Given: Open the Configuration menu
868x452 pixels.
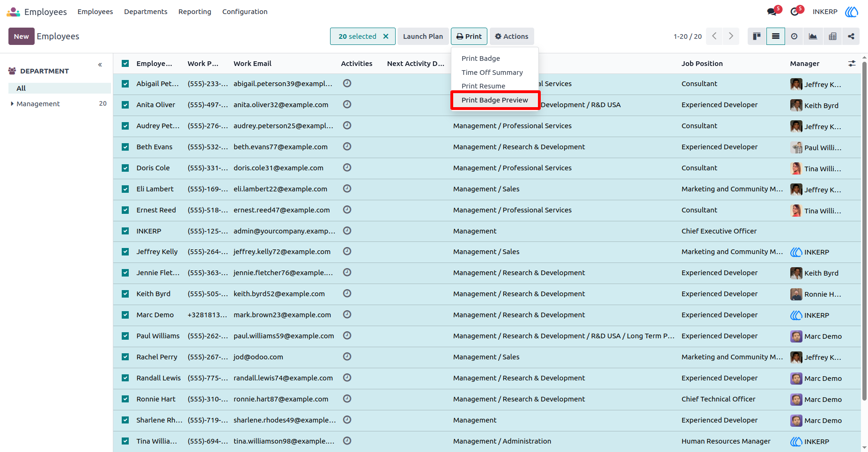Looking at the screenshot, I should point(245,12).
